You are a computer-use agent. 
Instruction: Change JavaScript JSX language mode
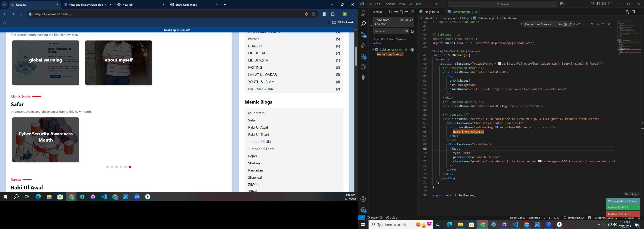pos(576,218)
